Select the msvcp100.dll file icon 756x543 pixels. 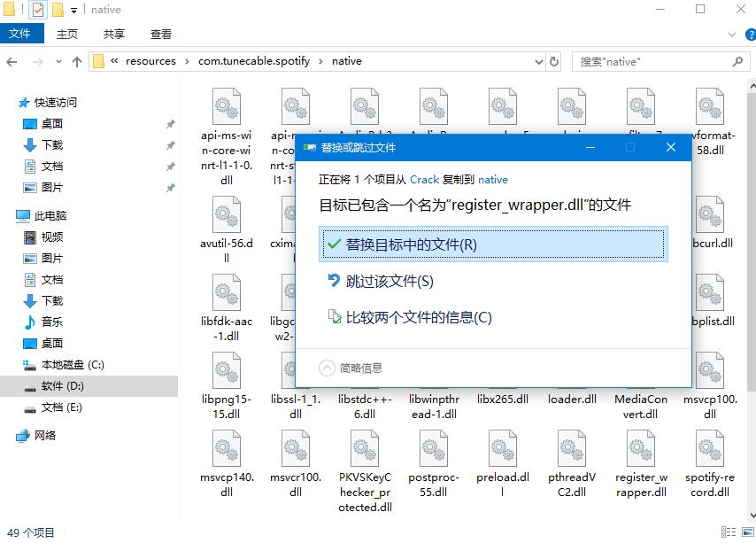click(710, 370)
